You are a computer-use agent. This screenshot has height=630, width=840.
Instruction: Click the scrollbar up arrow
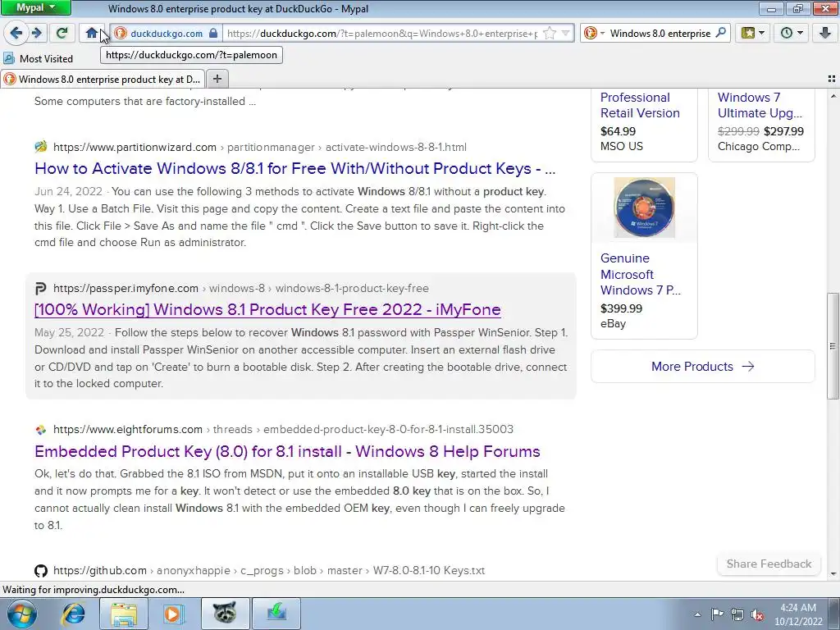pyautogui.click(x=833, y=97)
